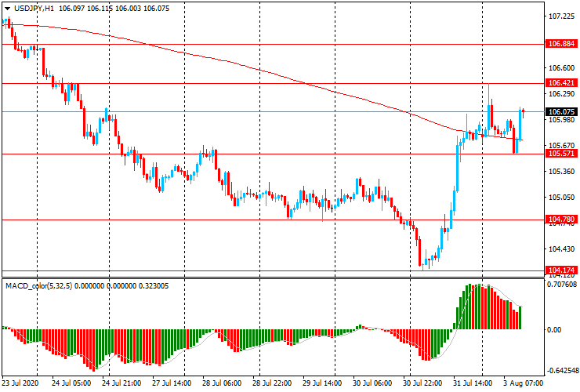The height and width of the screenshot is (392, 580).
Task: Click the 105.980 price scale value
Action: tap(561, 120)
